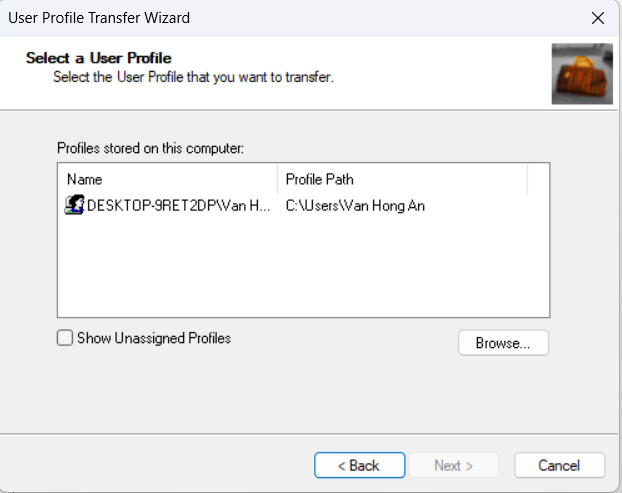
Task: Go to previous step with Back button
Action: point(359,465)
